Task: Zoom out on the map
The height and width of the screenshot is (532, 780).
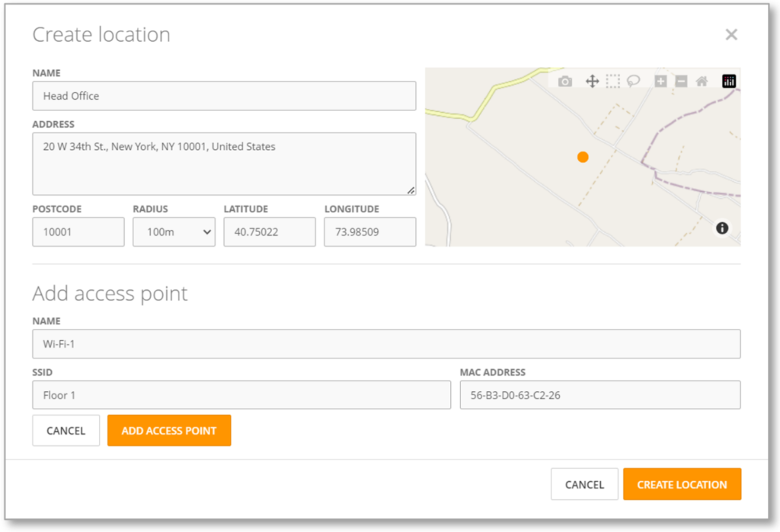Action: click(681, 81)
